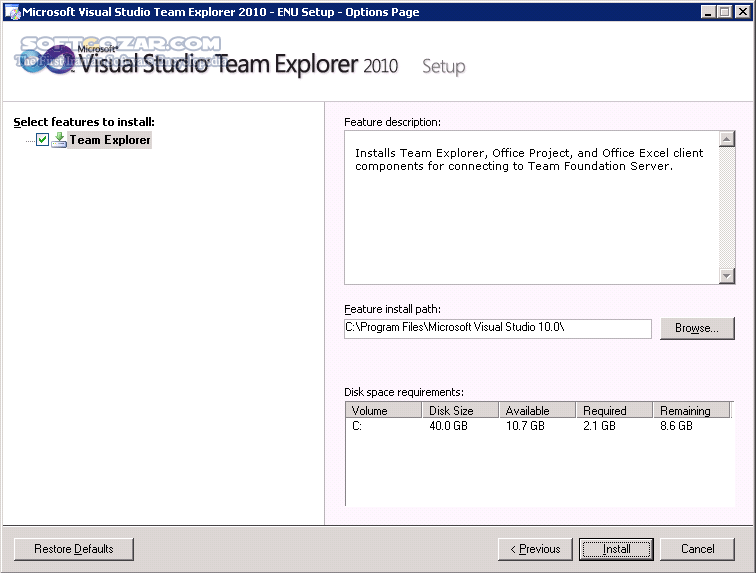Cancel the setup wizard
This screenshot has width=756, height=573.
tap(697, 549)
